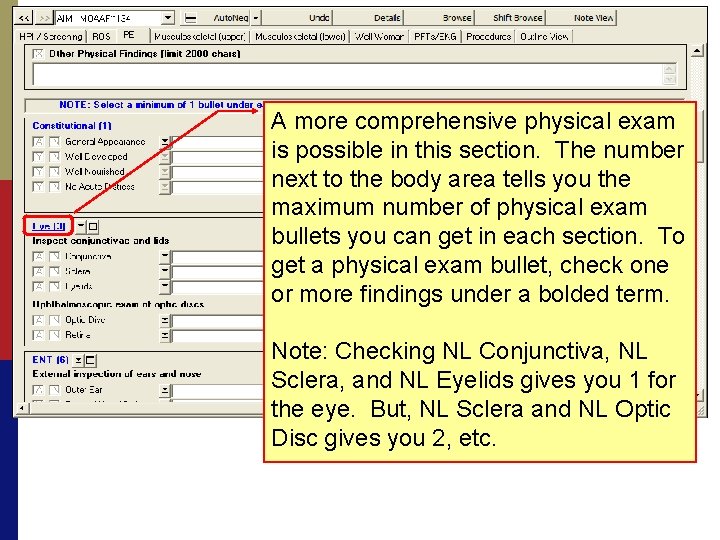This screenshot has height=540, width=720.
Task: Click the Shift Browse button
Action: click(x=518, y=18)
